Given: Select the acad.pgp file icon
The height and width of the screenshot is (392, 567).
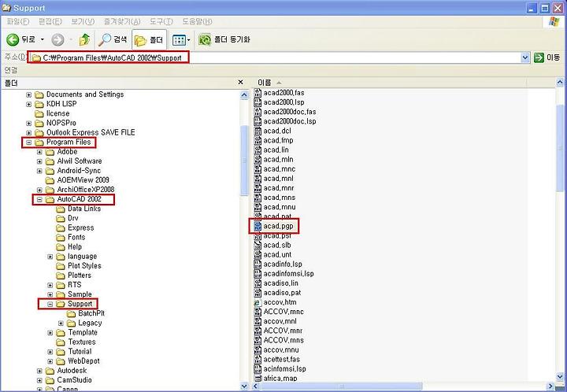Looking at the screenshot, I should point(258,226).
